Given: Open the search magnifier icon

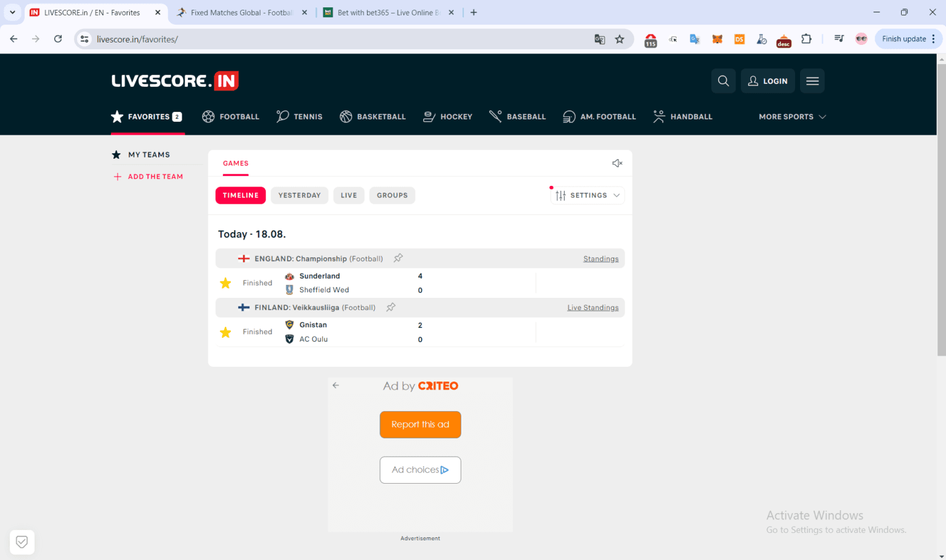Looking at the screenshot, I should (x=723, y=81).
